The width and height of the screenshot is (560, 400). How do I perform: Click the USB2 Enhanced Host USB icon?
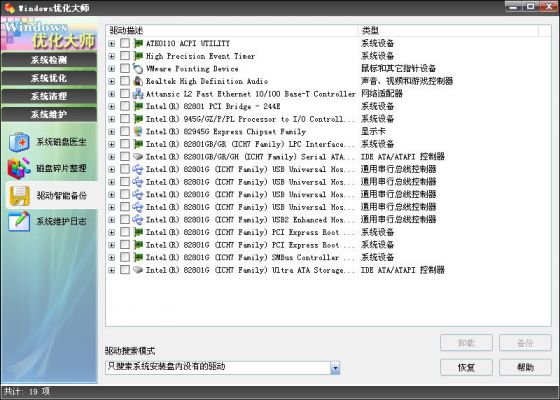point(138,220)
